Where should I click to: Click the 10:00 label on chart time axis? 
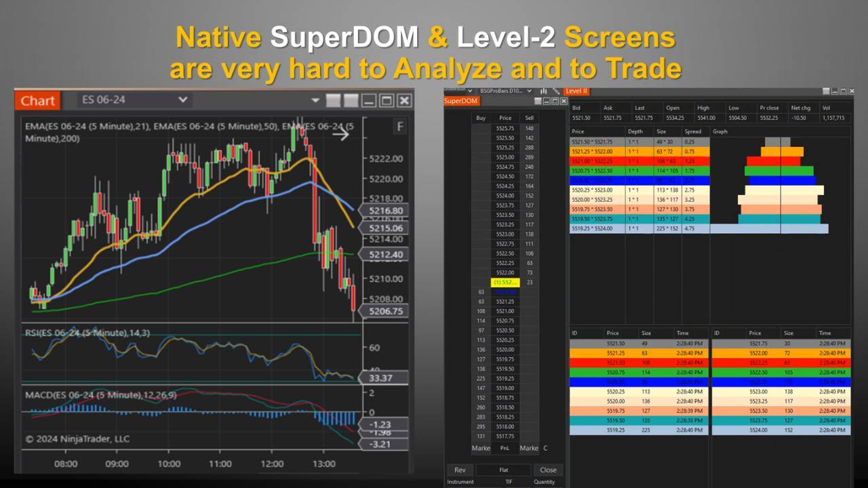pyautogui.click(x=169, y=464)
